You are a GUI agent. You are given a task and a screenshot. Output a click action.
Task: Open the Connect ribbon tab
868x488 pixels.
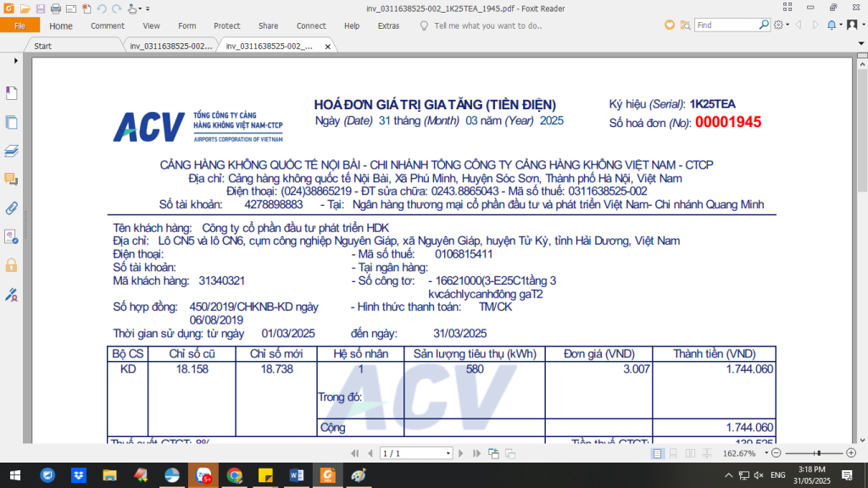tap(311, 25)
